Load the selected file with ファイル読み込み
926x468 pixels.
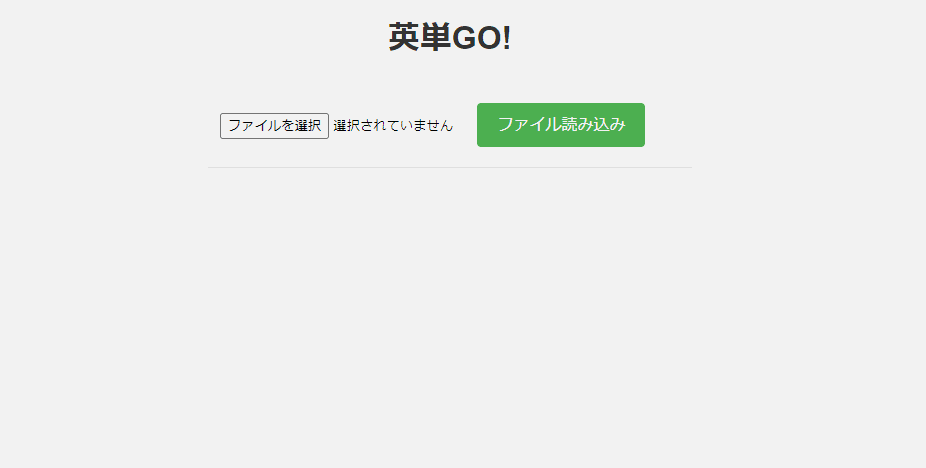(560, 125)
